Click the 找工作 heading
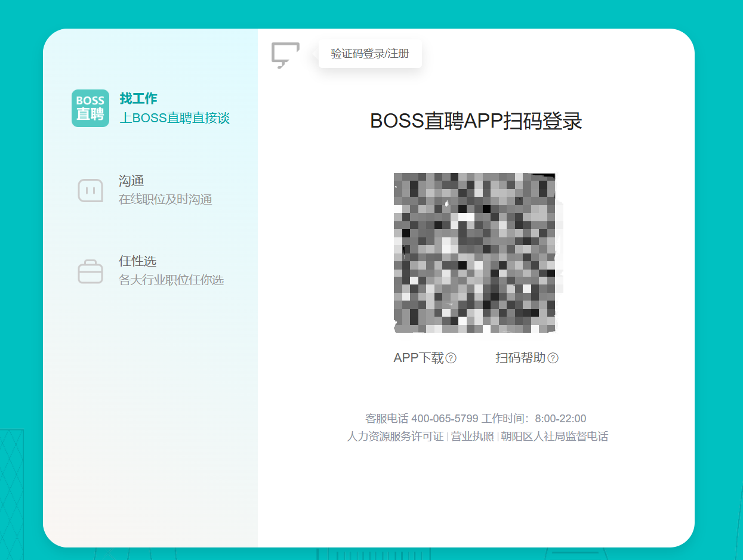743x560 pixels. (138, 98)
